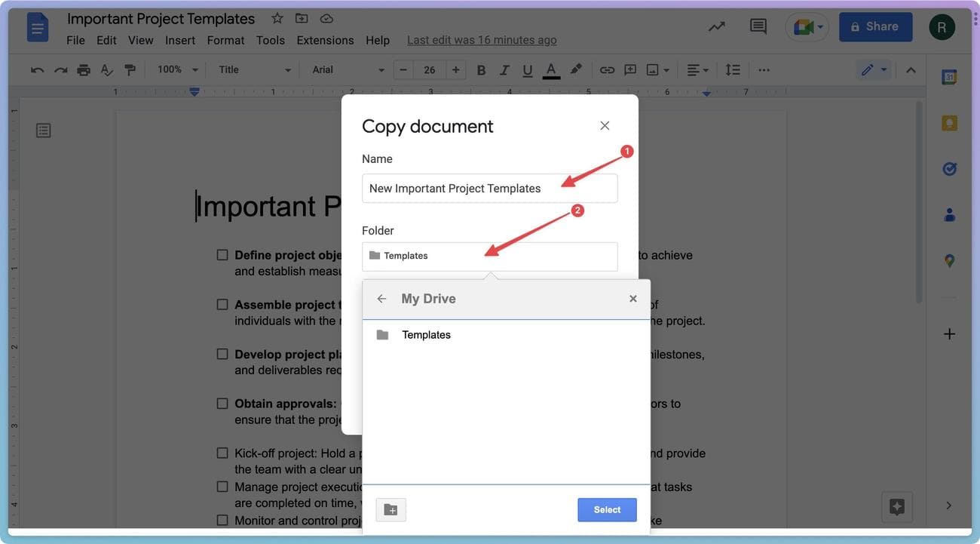Toggle italic formatting in toolbar
Screen dimensions: 980x544
coord(504,70)
